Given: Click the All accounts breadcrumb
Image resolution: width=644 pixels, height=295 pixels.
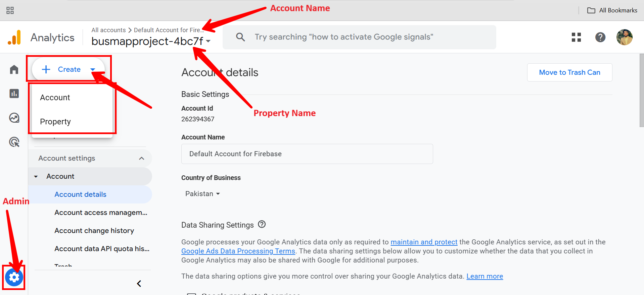Looking at the screenshot, I should click(x=108, y=30).
